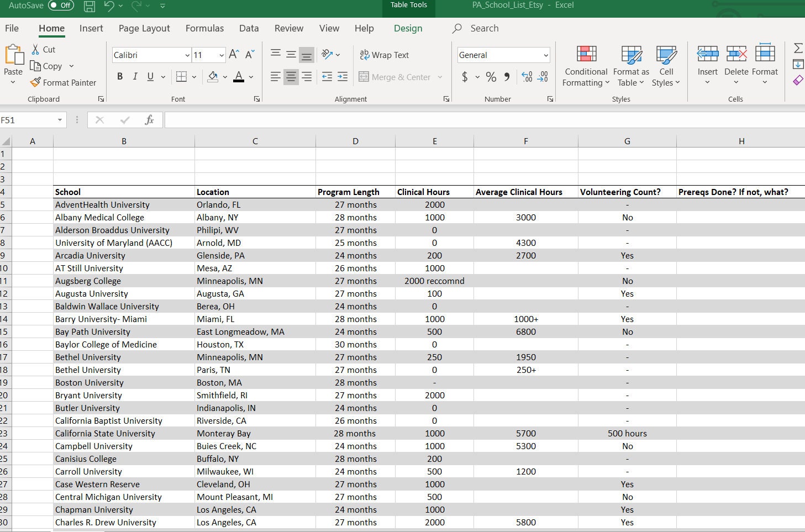Image resolution: width=805 pixels, height=532 pixels.
Task: Enable Wrap Text for the cell
Action: (385, 55)
